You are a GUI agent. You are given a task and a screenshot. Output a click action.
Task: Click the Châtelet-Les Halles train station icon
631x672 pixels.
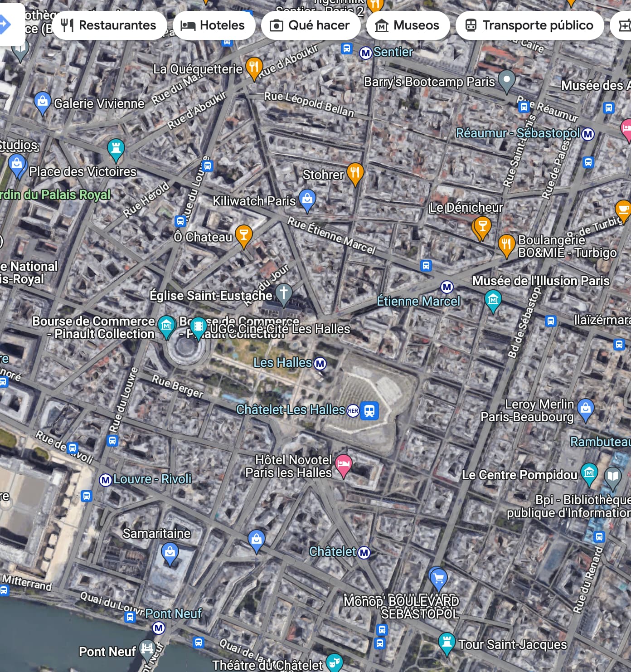369,410
